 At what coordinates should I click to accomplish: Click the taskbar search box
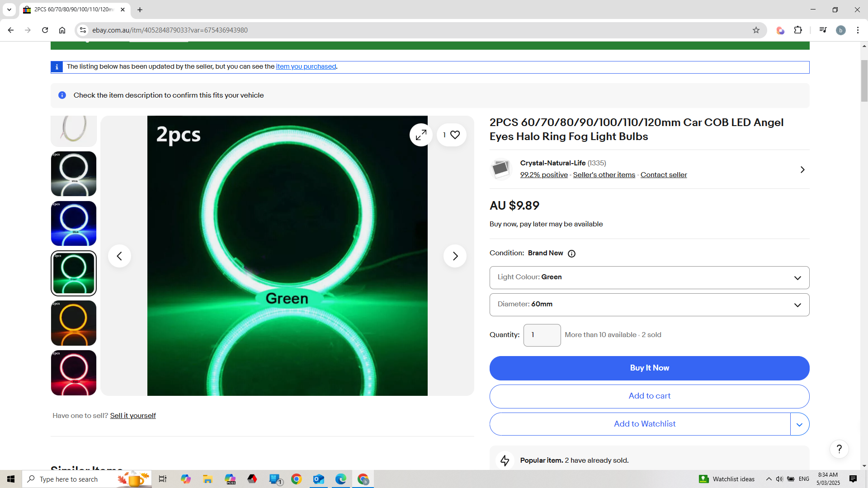tap(87, 479)
